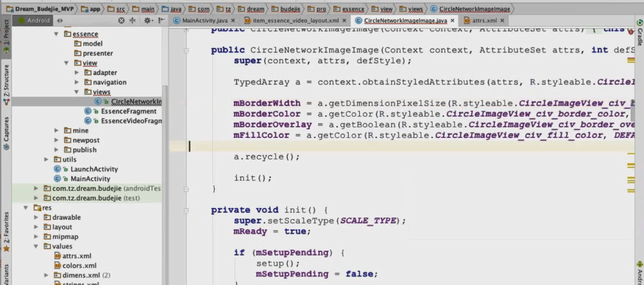Click Dream_Budejie_MVP breadcrumb

pyautogui.click(x=39, y=9)
